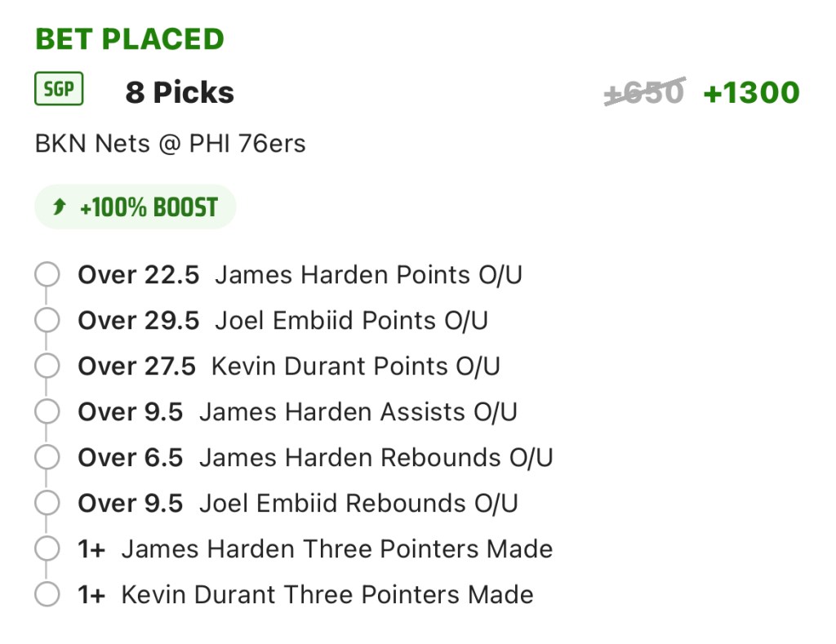
Task: Select circle beside Durant Over 27.5 Points
Action: 47,366
